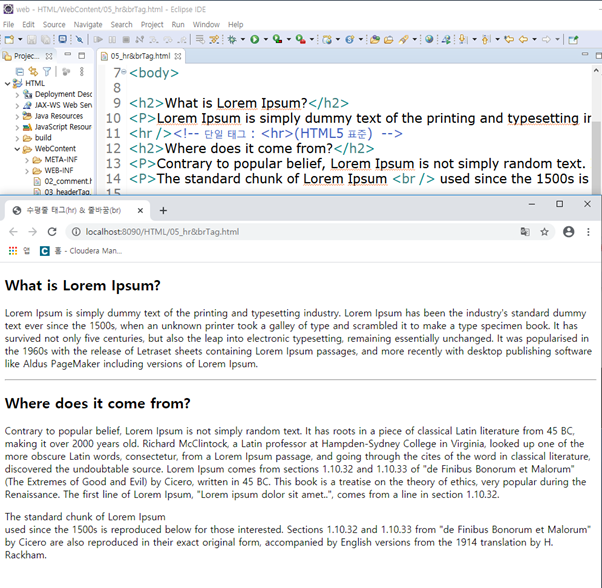Click the Previous Annotation icon

pos(486,40)
